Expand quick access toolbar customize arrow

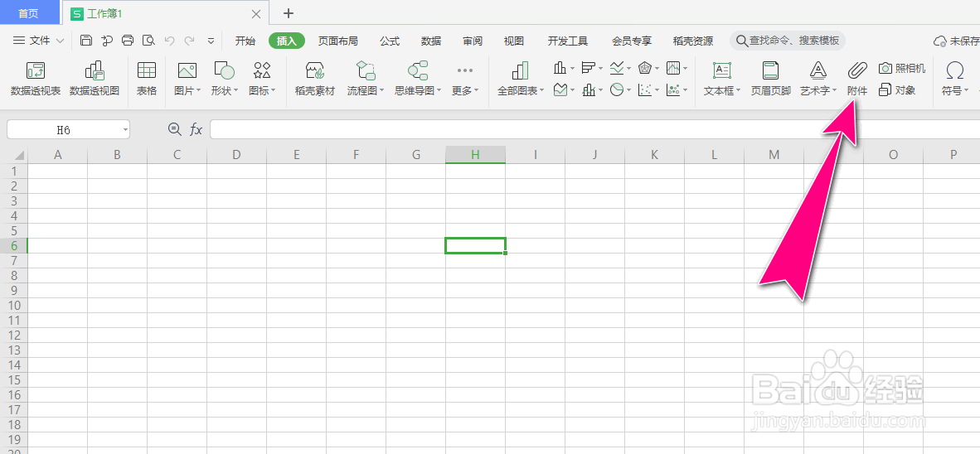click(211, 41)
